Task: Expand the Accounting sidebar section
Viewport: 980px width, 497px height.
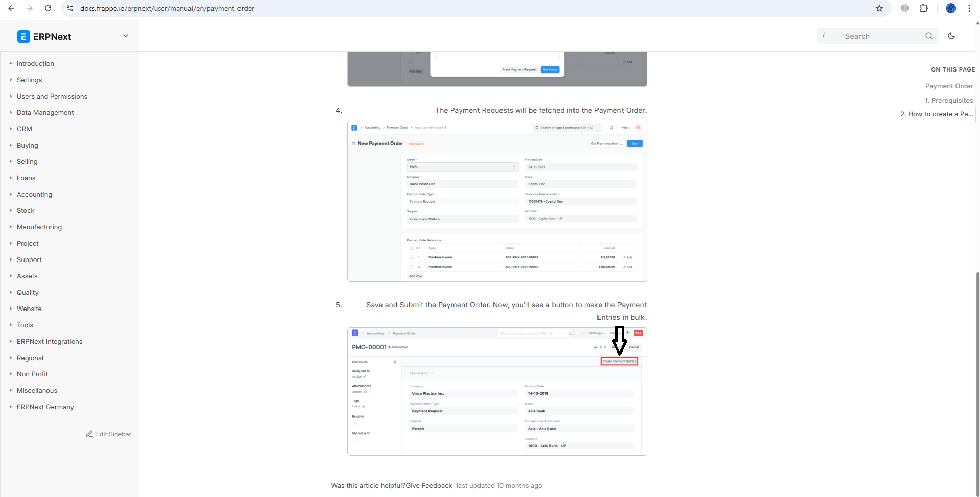Action: pos(34,194)
